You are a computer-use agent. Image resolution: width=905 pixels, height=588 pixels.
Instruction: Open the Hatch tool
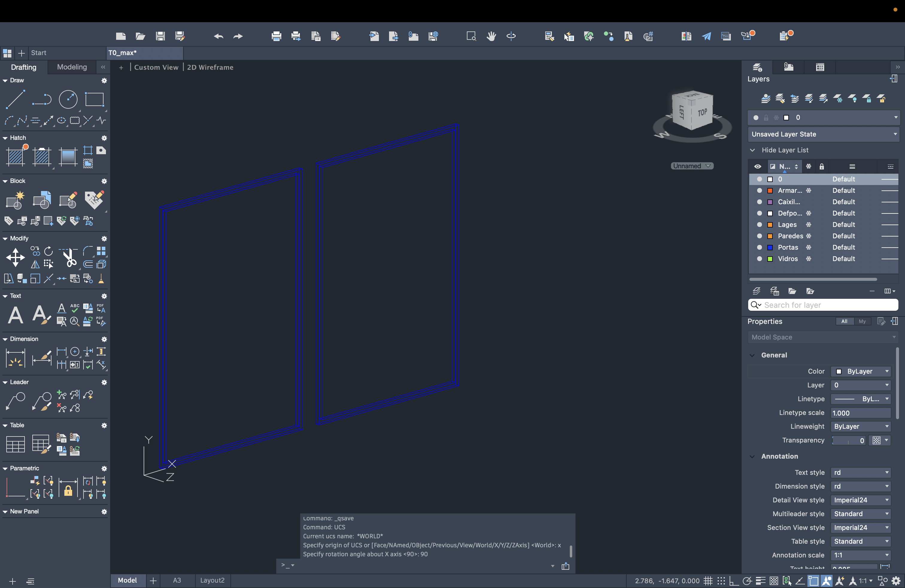16,156
